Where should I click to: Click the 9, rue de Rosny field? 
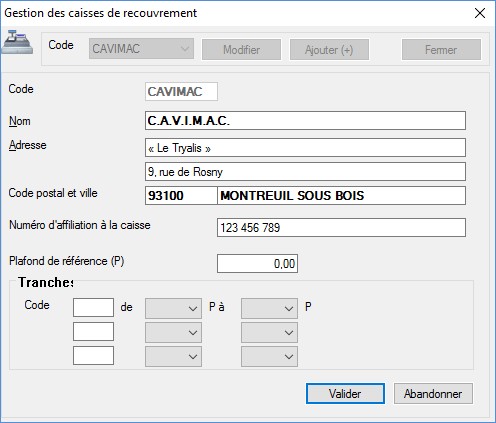pos(305,172)
